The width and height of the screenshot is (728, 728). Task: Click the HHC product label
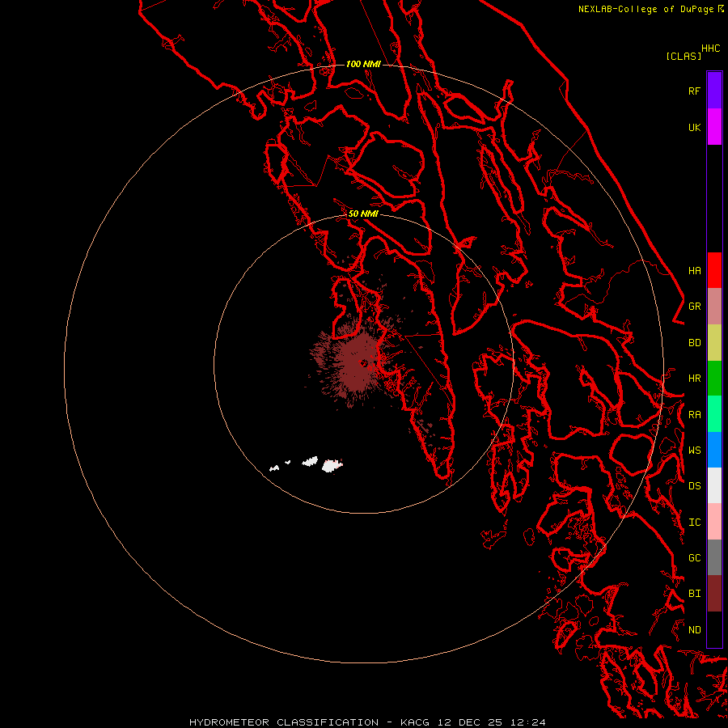pyautogui.click(x=710, y=49)
